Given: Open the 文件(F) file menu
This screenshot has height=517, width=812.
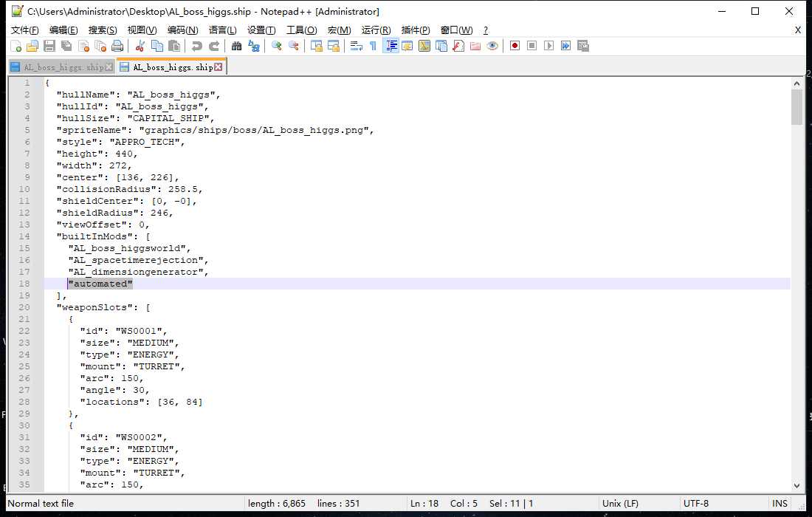Looking at the screenshot, I should tap(25, 30).
